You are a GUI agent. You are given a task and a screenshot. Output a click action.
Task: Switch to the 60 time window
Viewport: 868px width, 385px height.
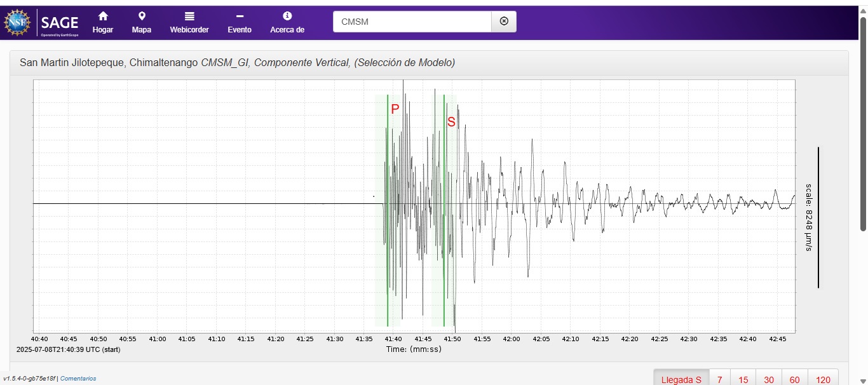pos(795,379)
